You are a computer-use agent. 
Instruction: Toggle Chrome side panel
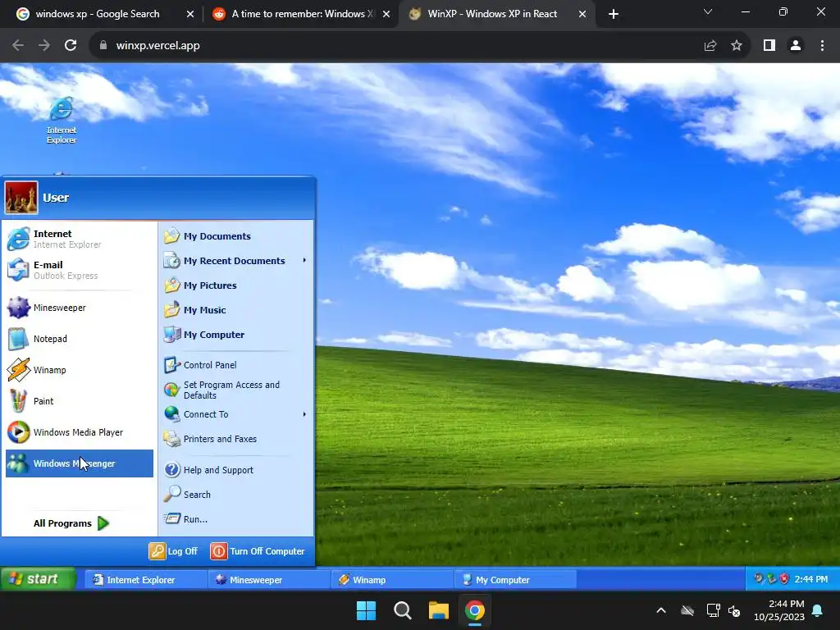(x=769, y=46)
